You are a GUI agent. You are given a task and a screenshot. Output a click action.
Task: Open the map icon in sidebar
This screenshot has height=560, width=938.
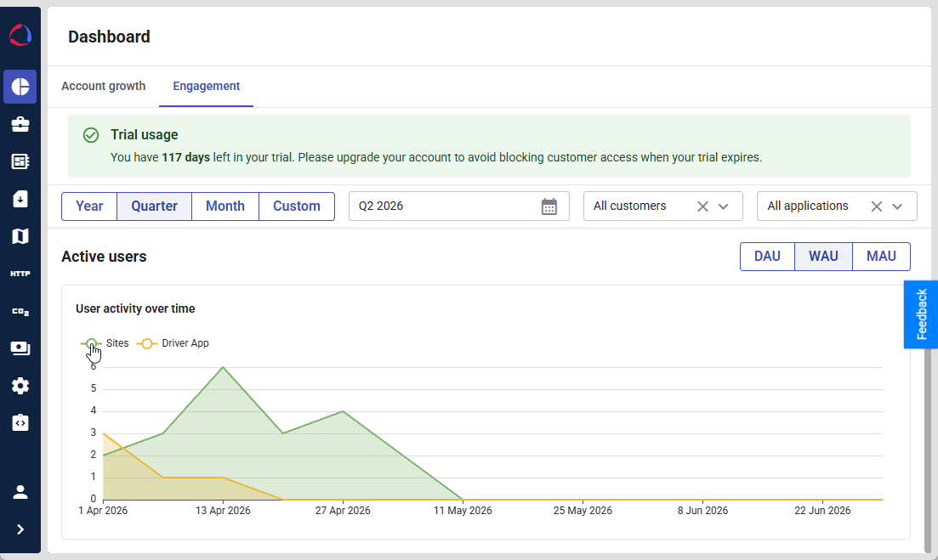(x=20, y=236)
